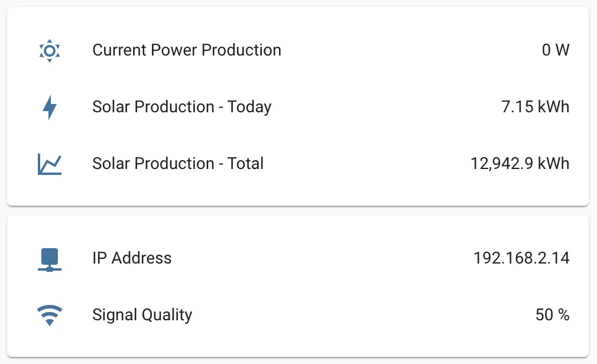Viewport: 597px width, 364px height.
Task: Click the 192.168.2.14 address value
Action: (521, 258)
